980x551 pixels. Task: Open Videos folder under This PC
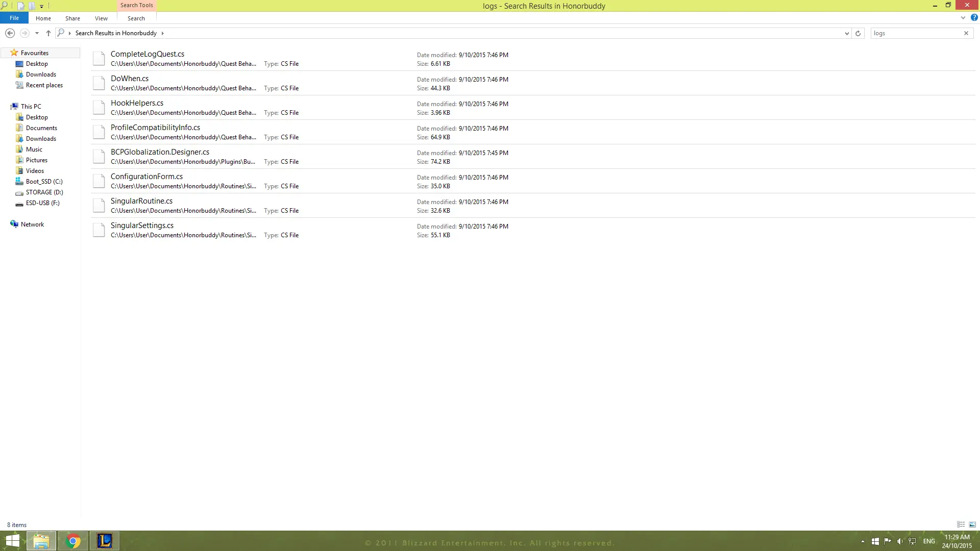pyautogui.click(x=35, y=171)
